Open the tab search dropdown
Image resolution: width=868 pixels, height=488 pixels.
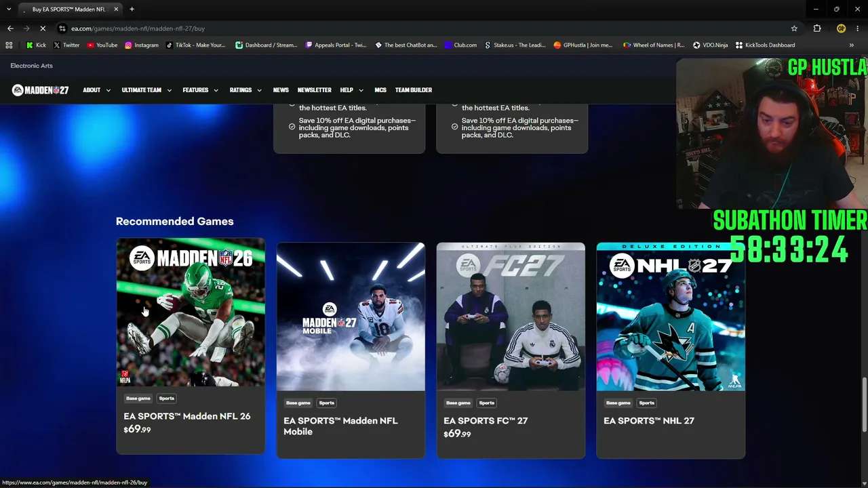[9, 9]
